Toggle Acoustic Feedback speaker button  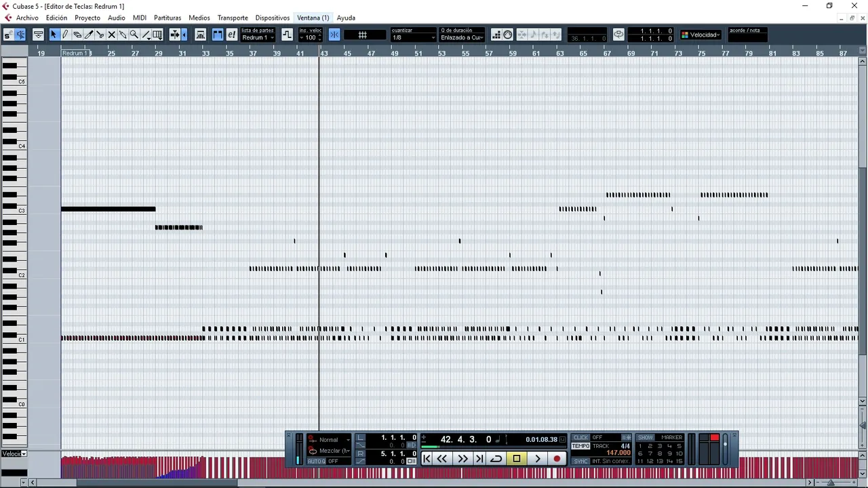point(20,35)
